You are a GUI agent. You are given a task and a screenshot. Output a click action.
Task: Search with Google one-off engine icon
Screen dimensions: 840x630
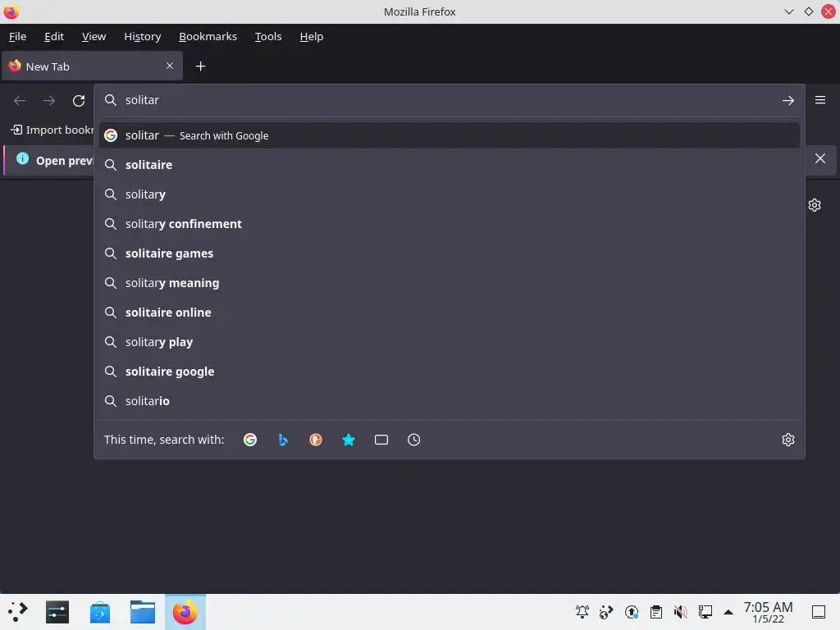tap(250, 440)
